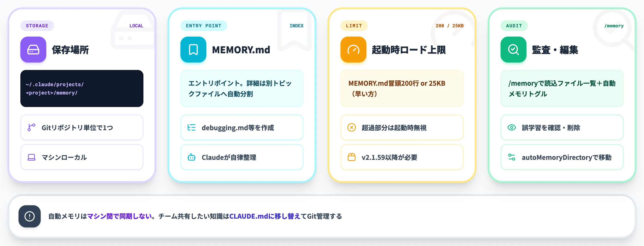Click the 超過部分は起動時無視 text
The image size is (644, 246).
[394, 128]
